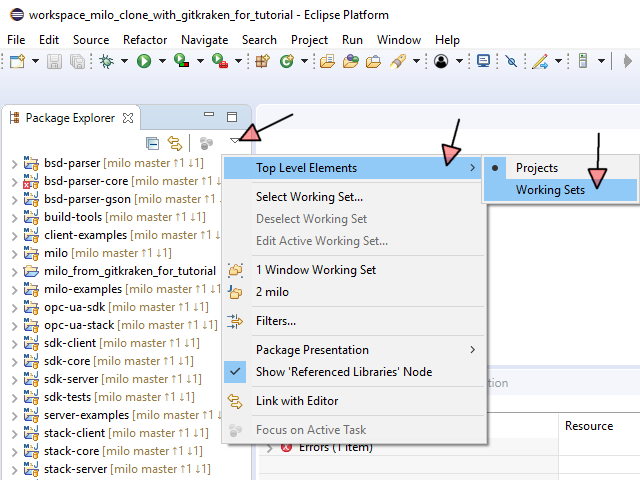Image resolution: width=640 pixels, height=480 pixels.
Task: Open the Filters... dialog
Action: 354,321
